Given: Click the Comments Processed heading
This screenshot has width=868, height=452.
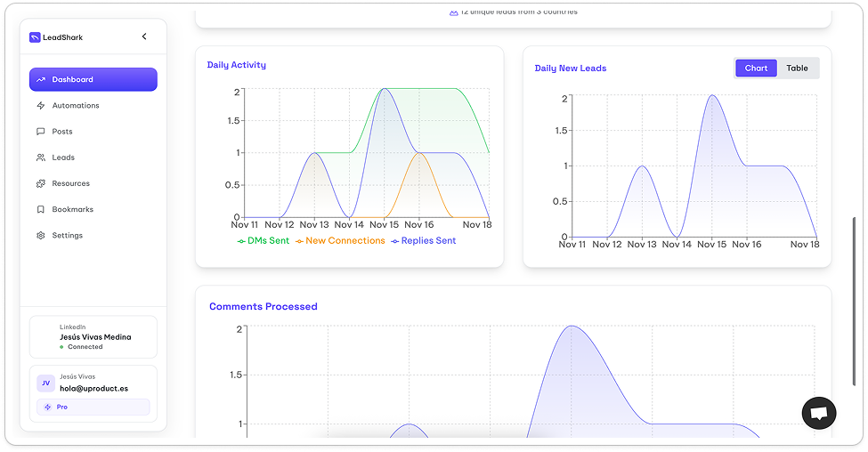Looking at the screenshot, I should pyautogui.click(x=264, y=306).
